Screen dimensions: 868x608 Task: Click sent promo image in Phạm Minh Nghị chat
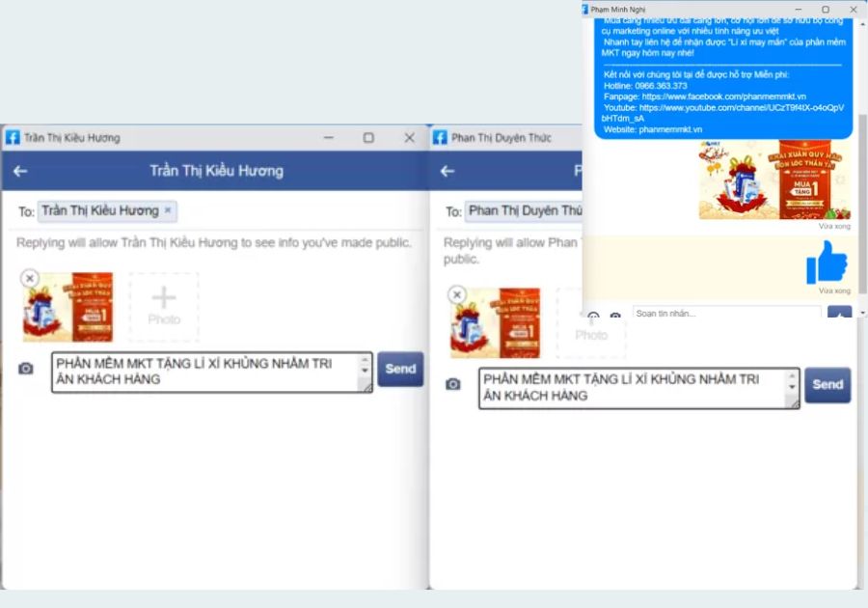point(774,180)
